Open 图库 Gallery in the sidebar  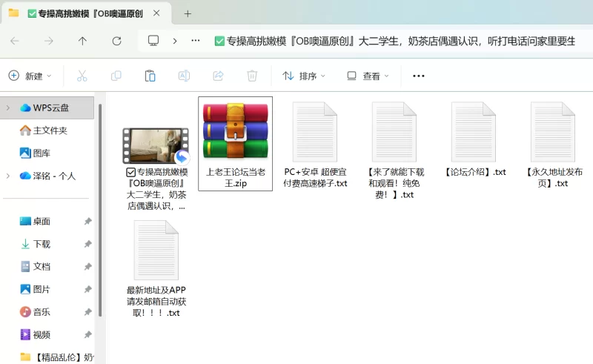pos(35,153)
